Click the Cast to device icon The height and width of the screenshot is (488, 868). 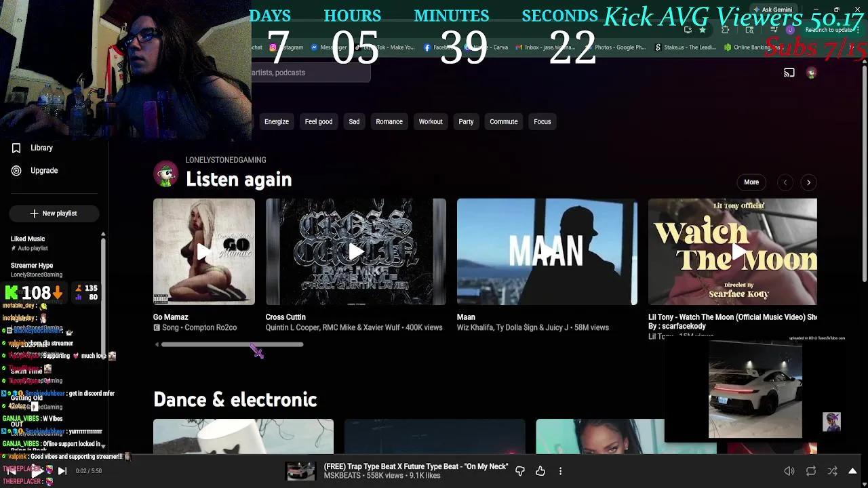point(789,73)
